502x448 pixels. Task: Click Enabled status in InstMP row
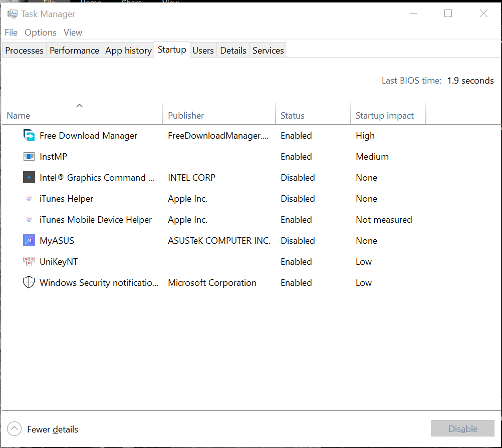(296, 157)
